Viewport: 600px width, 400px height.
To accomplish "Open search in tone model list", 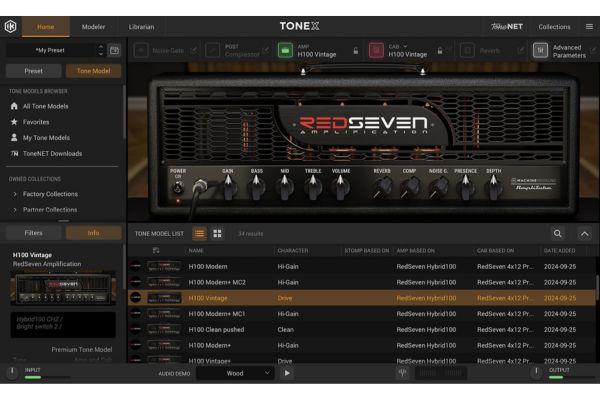I will coord(558,233).
